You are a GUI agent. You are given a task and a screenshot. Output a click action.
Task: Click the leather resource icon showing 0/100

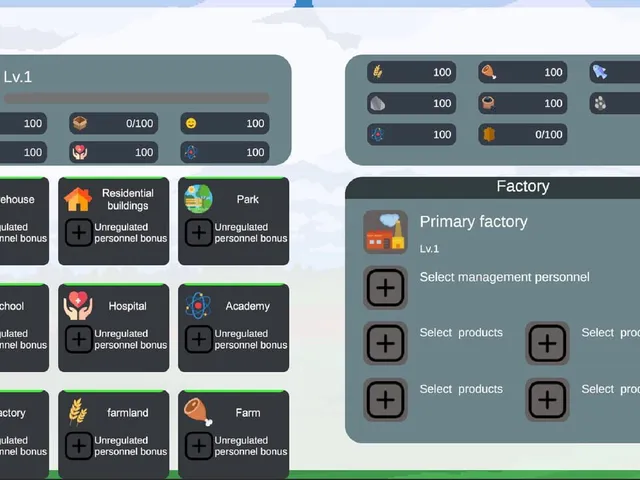(489, 134)
